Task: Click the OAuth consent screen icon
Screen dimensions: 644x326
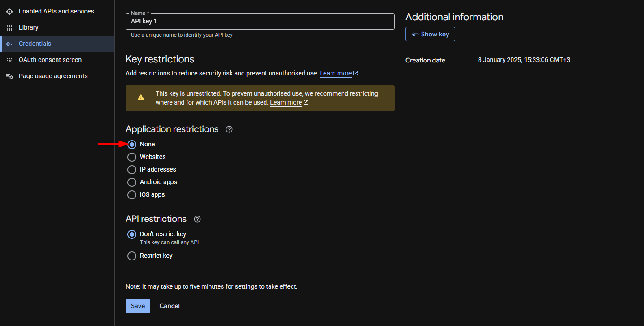Action: (9, 60)
